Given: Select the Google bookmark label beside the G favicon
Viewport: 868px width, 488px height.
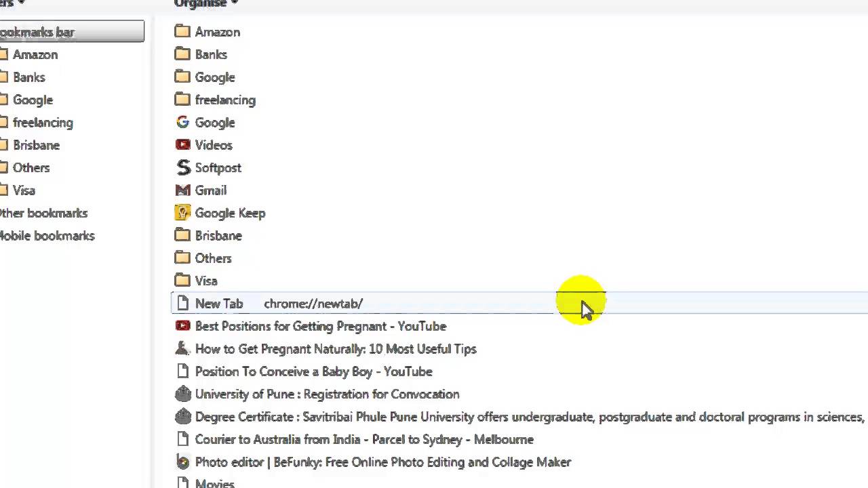Looking at the screenshot, I should 215,123.
